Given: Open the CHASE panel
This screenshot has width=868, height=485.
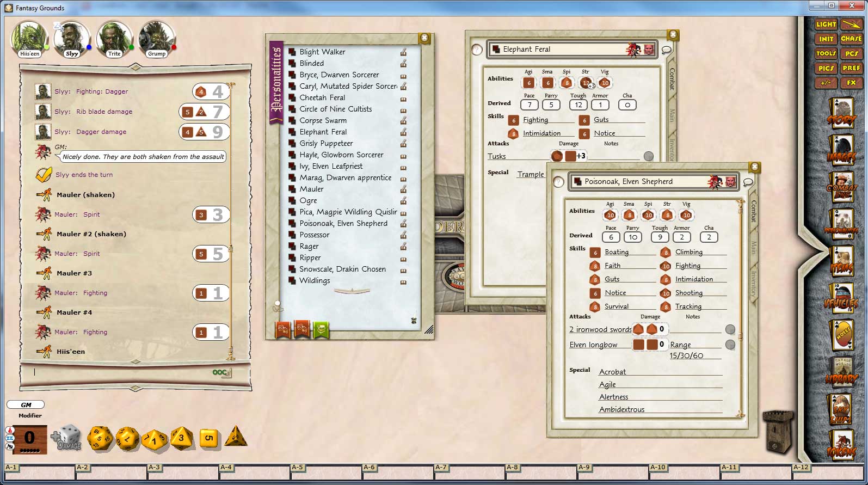Looking at the screenshot, I should [x=851, y=39].
